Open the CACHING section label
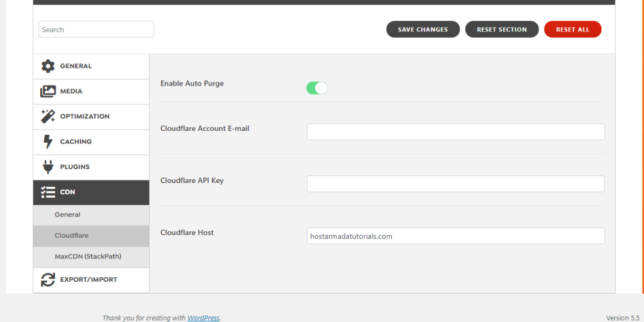 click(76, 142)
